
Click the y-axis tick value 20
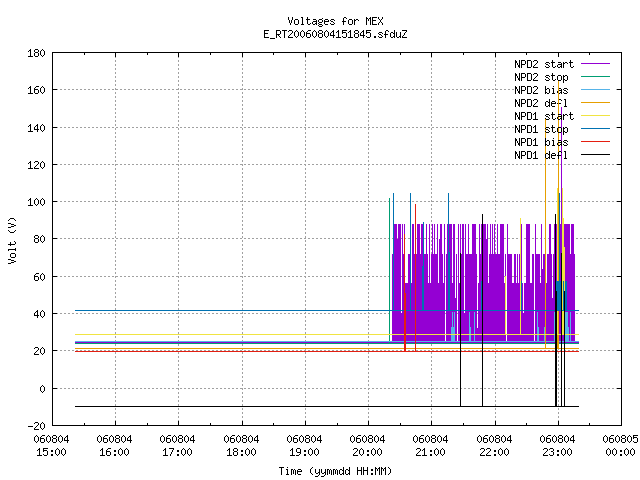(x=39, y=351)
